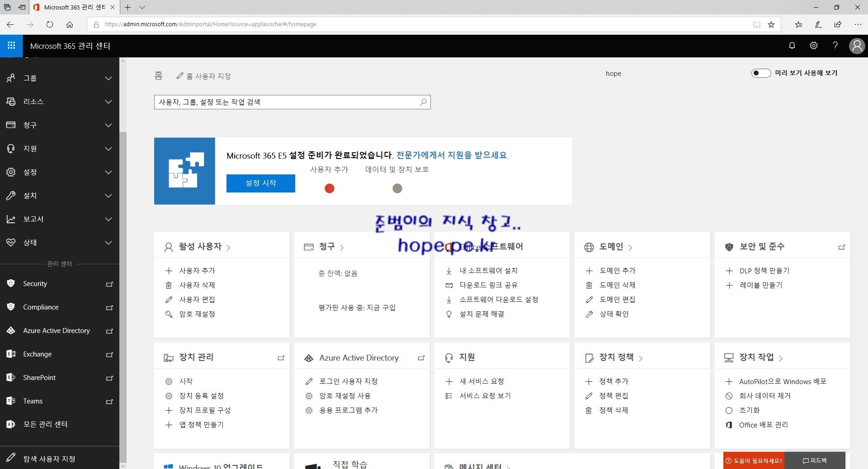Click the browser share icon
The width and height of the screenshot is (868, 469).
[x=838, y=24]
